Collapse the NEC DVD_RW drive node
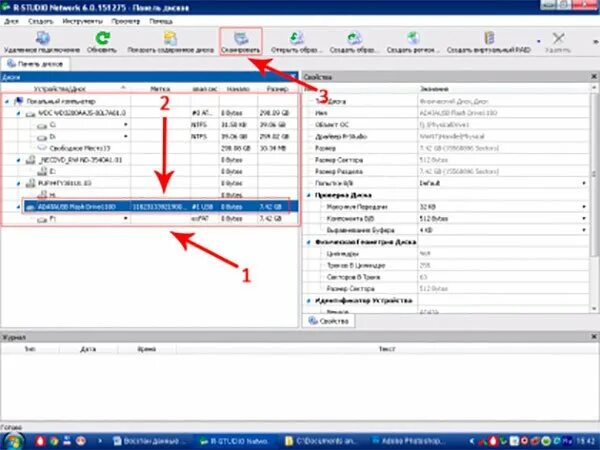The width and height of the screenshot is (600, 450). coord(18,160)
